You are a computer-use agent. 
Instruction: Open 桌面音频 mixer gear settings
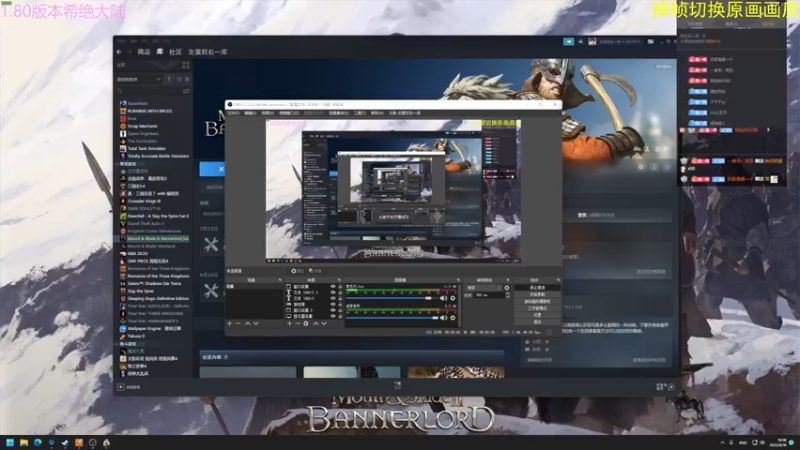(x=453, y=317)
